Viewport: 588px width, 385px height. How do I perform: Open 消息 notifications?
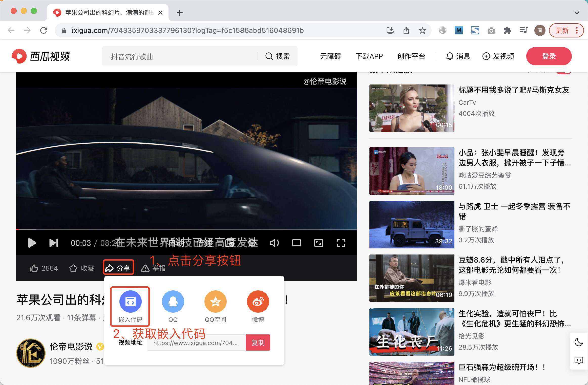pos(458,56)
